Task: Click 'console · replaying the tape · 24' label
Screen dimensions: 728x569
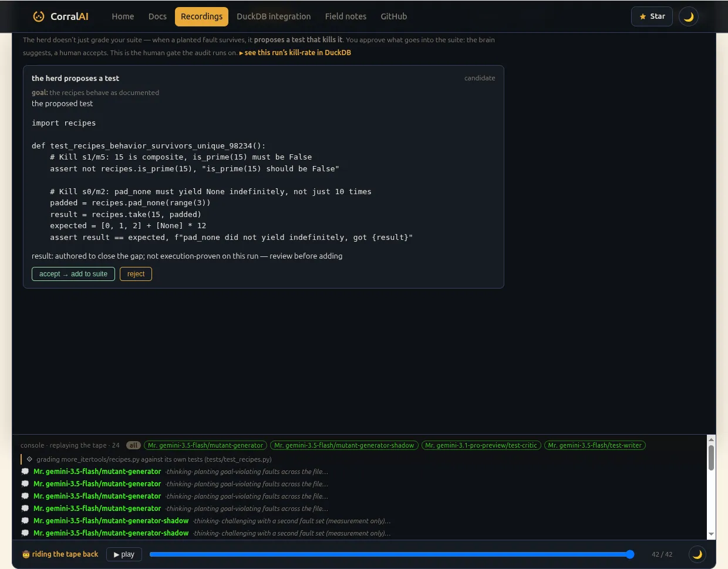Action: coord(70,445)
